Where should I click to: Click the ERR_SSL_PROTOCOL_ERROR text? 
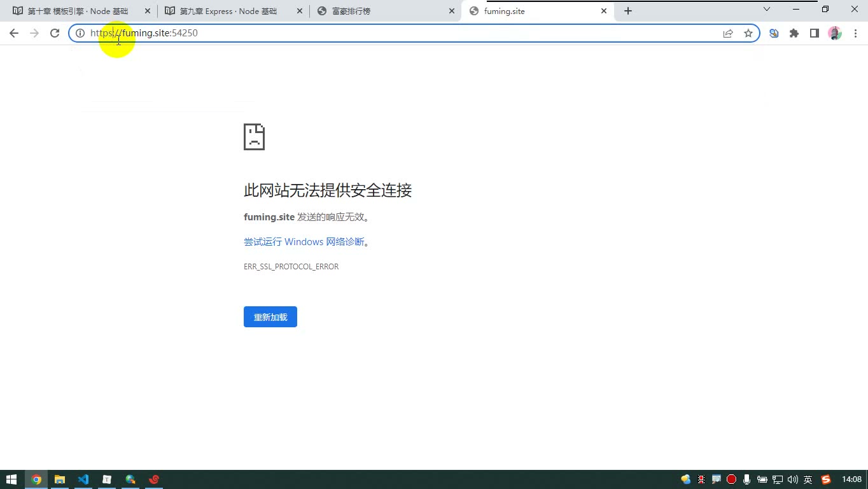click(x=291, y=267)
